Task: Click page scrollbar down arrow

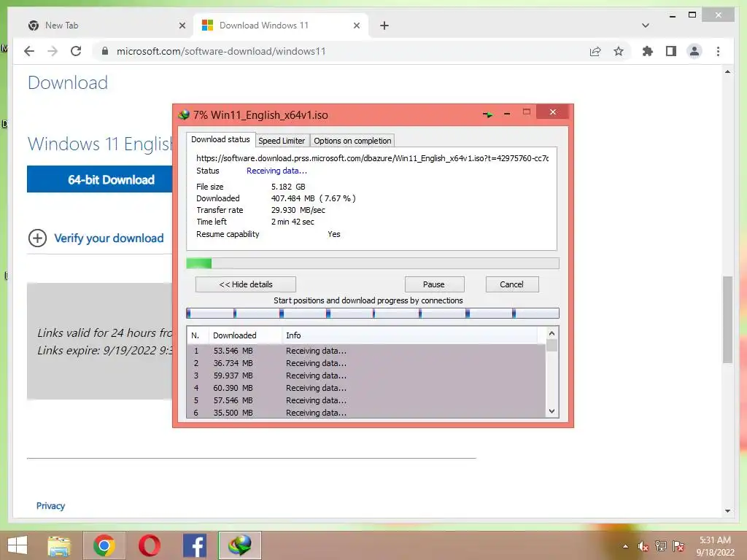Action: [727, 511]
